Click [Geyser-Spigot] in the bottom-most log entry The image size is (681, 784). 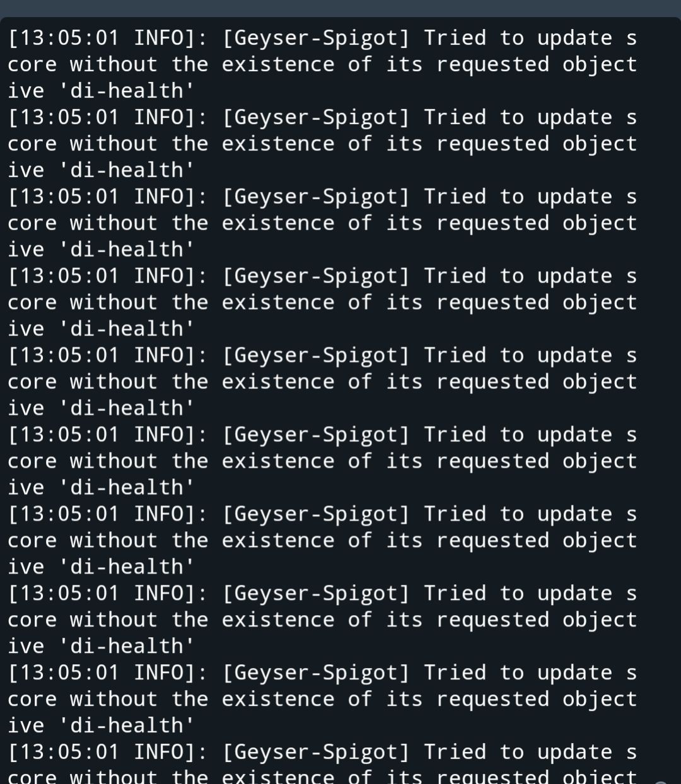click(316, 753)
